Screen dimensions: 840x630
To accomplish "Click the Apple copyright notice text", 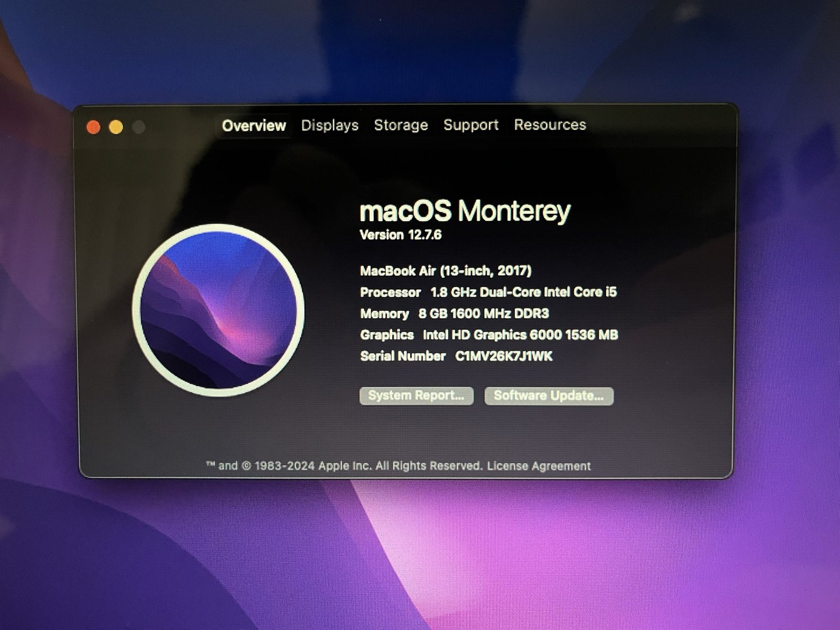I will click(344, 466).
